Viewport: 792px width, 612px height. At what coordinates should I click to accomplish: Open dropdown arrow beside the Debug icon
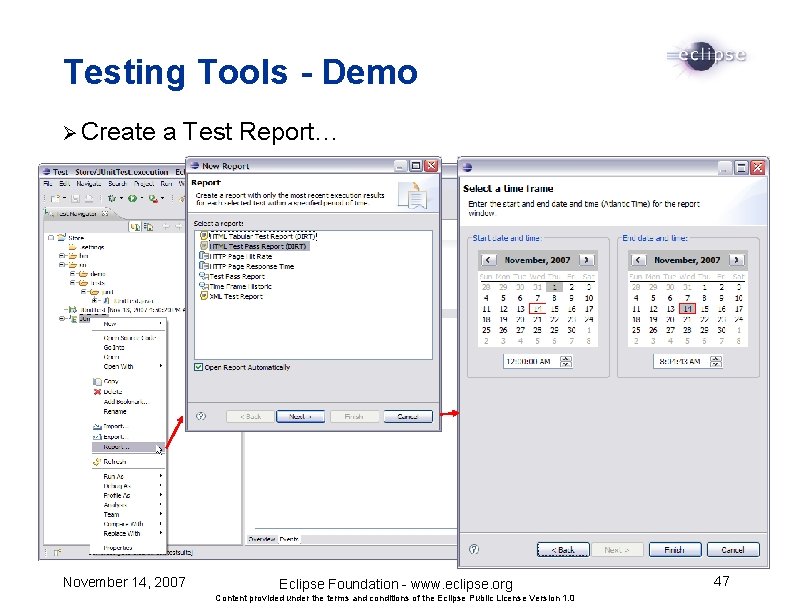click(121, 198)
